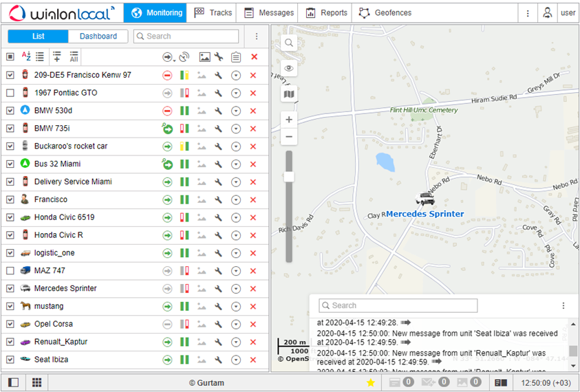Toggle map visibility eye icon

[x=289, y=68]
